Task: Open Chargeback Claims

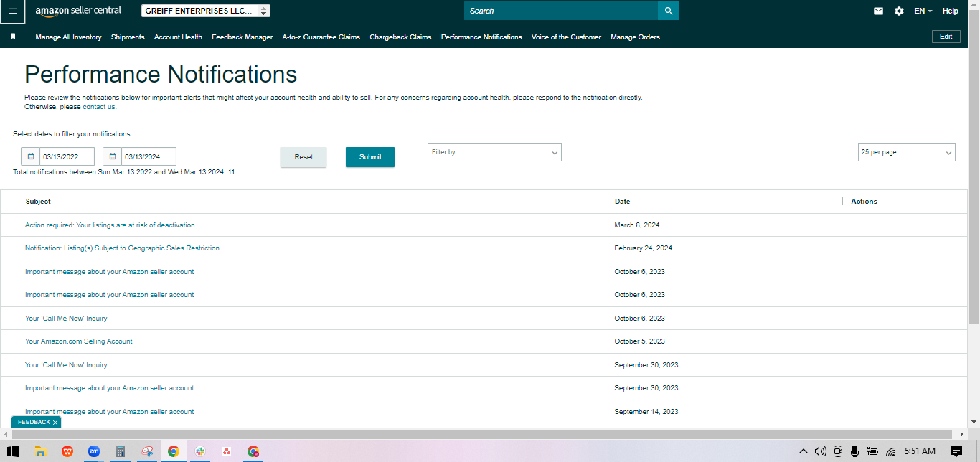Action: point(400,37)
